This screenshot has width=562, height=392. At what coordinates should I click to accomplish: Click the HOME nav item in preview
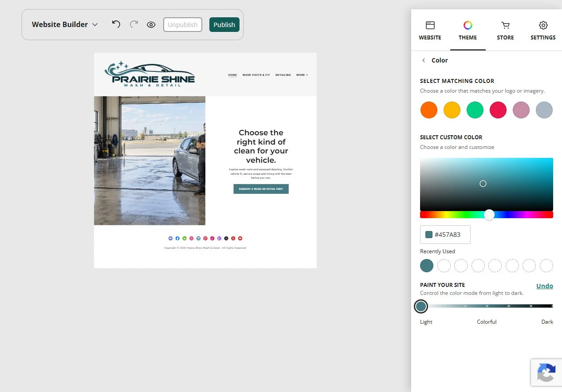(x=232, y=75)
